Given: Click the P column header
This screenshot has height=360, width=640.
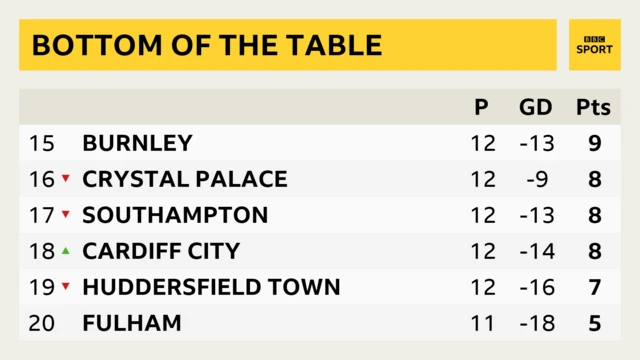Looking at the screenshot, I should pos(481,107).
